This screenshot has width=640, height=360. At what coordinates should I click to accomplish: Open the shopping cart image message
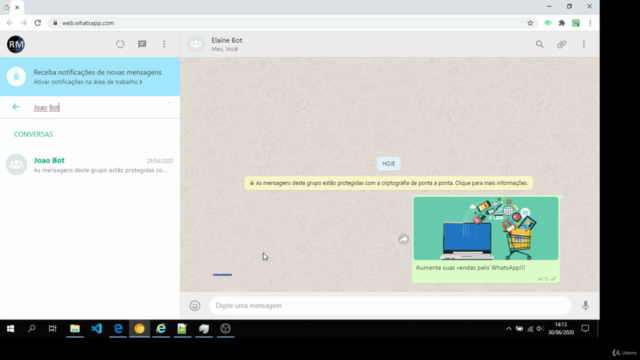coord(486,229)
